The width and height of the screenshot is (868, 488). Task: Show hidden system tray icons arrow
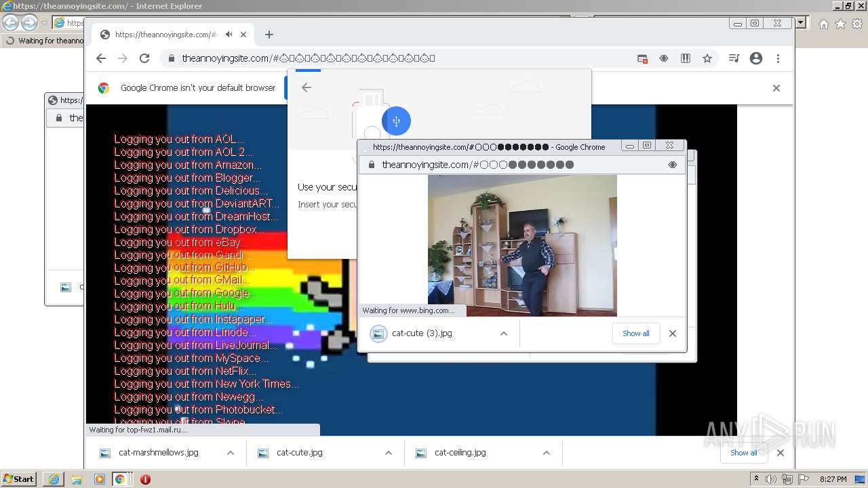tap(757, 479)
